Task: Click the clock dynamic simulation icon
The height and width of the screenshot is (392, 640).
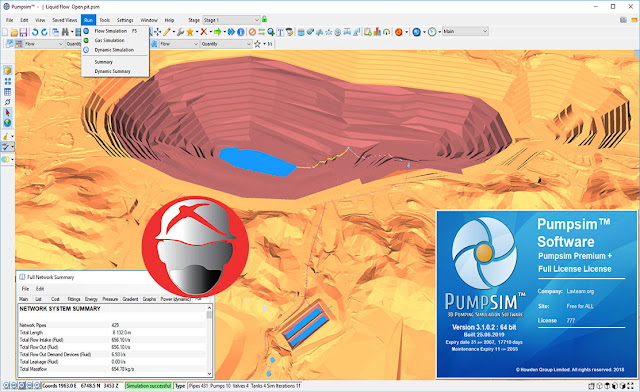Action: [432, 32]
